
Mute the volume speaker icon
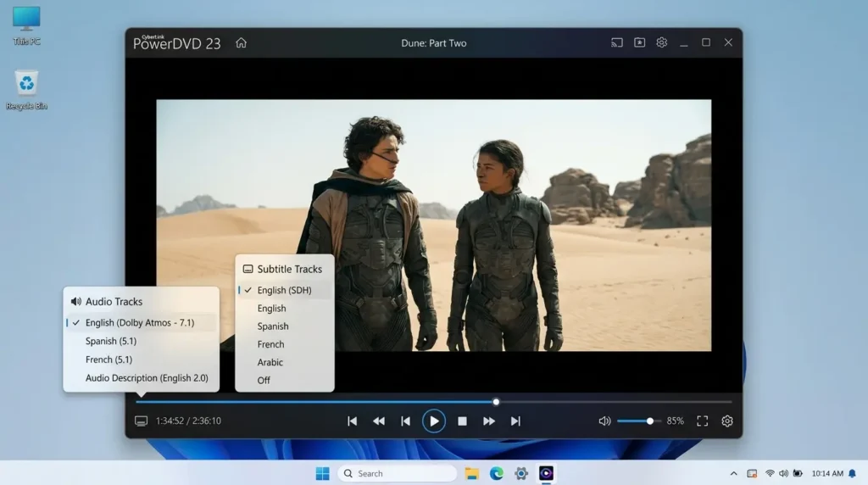click(604, 421)
